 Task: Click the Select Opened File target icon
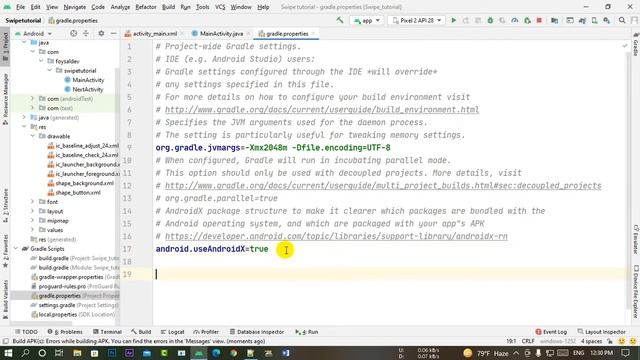(73, 33)
